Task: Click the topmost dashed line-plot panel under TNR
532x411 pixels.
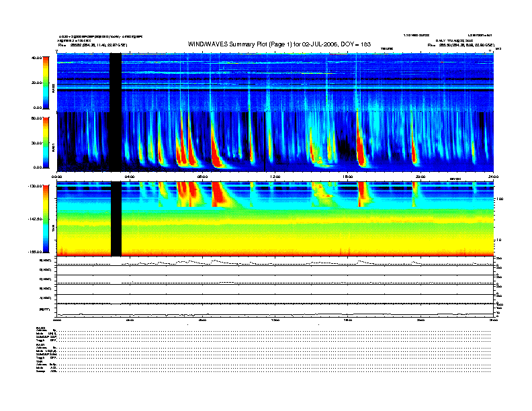Action: (x=275, y=261)
